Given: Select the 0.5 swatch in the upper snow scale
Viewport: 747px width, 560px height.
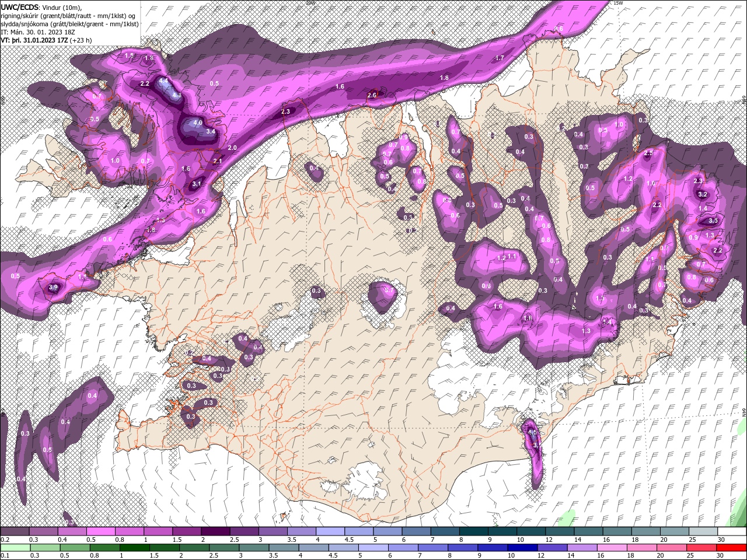Looking at the screenshot, I should [x=100, y=531].
